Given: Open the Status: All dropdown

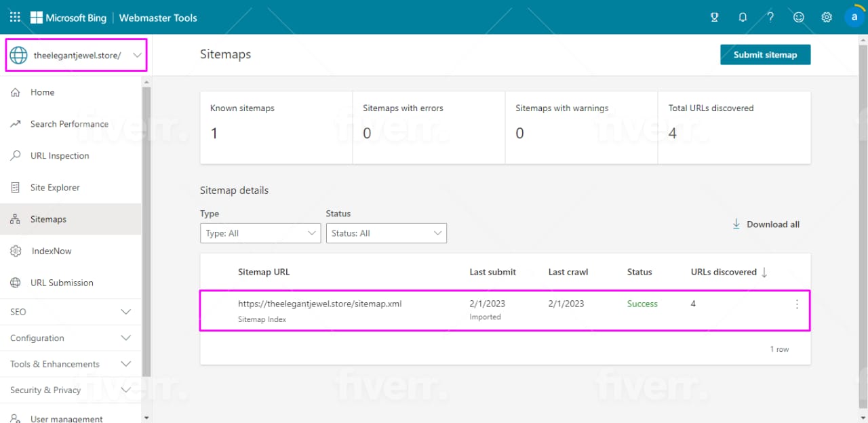Looking at the screenshot, I should [387, 233].
